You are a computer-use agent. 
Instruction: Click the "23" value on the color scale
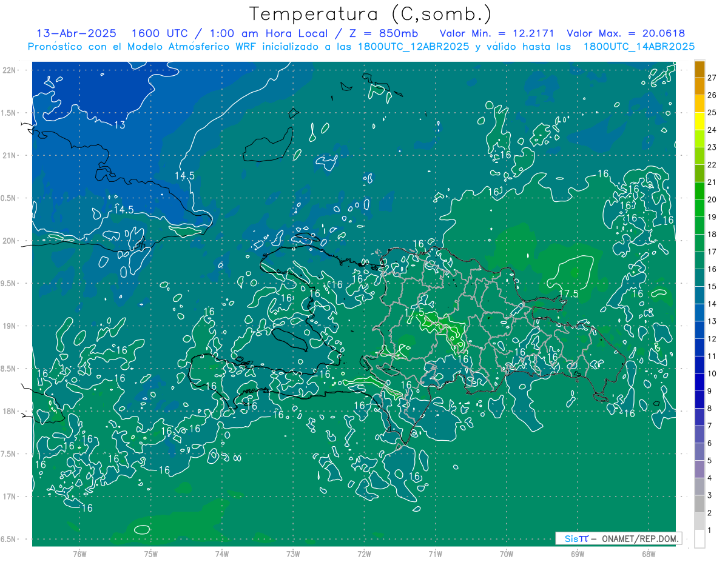(712, 147)
